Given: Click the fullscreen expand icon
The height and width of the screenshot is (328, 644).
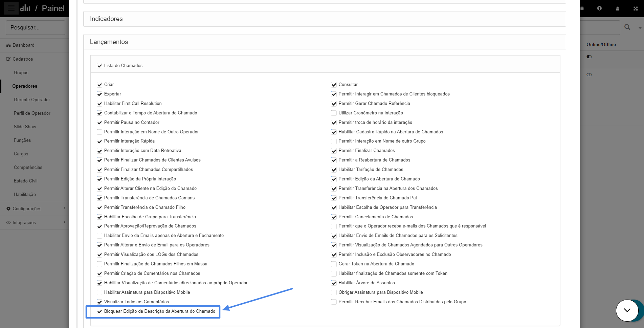Looking at the screenshot, I should [x=636, y=8].
